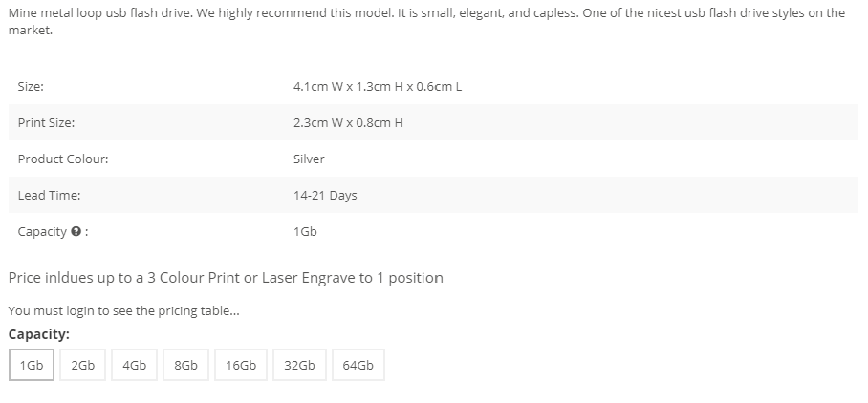Viewport: 868px width, 403px height.
Task: Click the 1Gb value in specifications table
Action: (305, 232)
